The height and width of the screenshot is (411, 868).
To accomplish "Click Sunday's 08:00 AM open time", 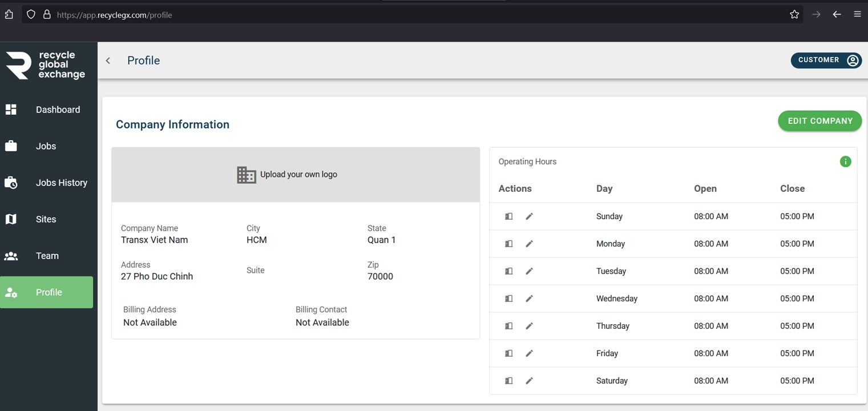I will (x=711, y=216).
